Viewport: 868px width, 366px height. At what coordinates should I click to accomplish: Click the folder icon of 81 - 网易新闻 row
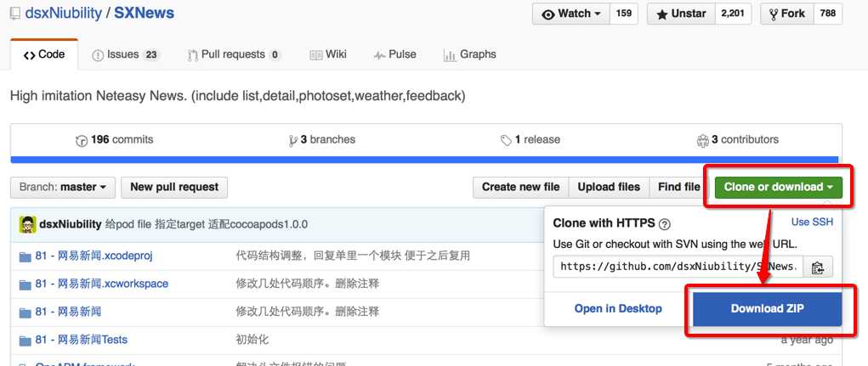click(25, 313)
